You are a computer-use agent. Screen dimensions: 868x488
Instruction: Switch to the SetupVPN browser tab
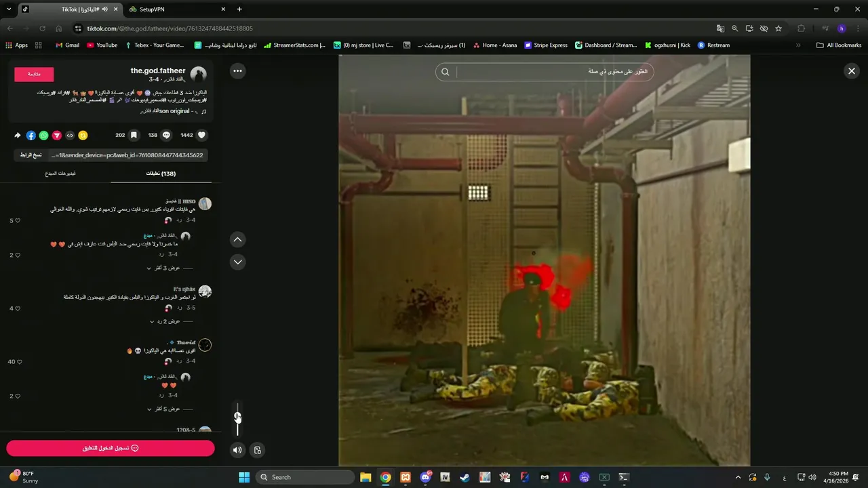click(175, 9)
